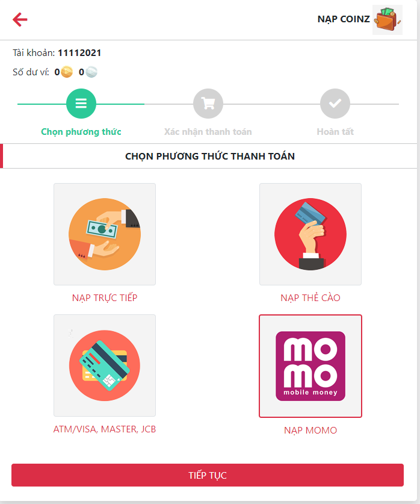Select the MoMo mobile money logo
Image resolution: width=420 pixels, height=504 pixels.
[310, 366]
